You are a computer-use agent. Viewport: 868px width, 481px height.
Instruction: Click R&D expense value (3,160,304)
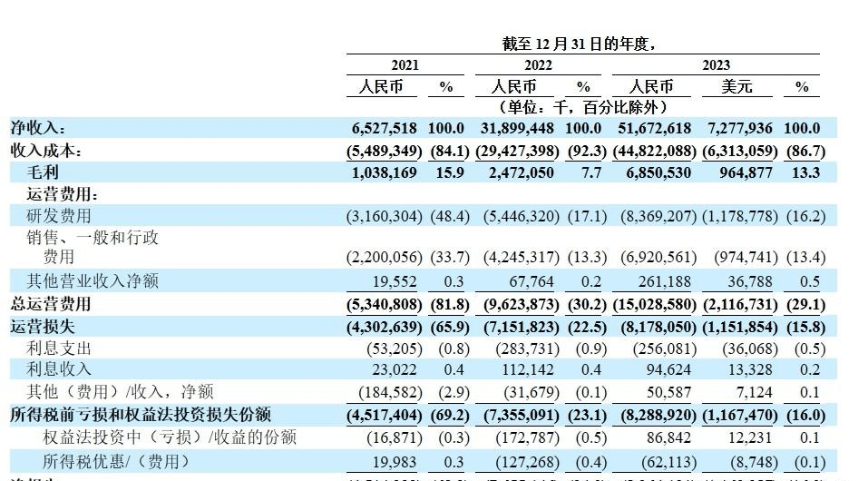pos(385,216)
